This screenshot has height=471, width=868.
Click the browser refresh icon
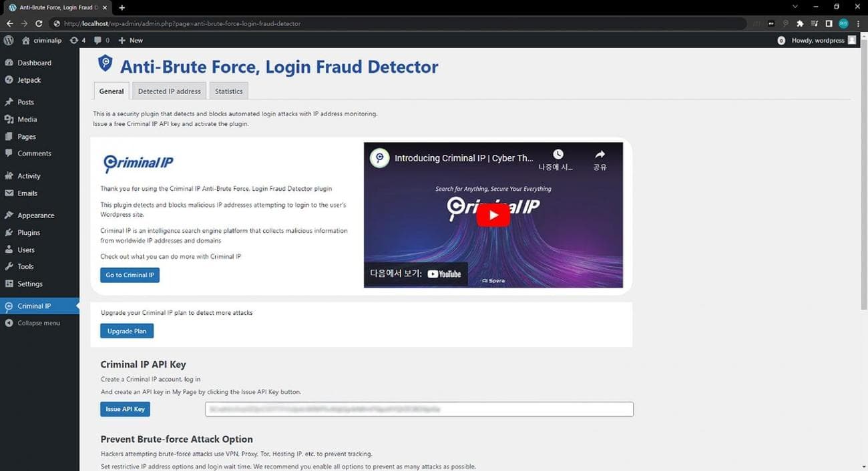(38, 23)
